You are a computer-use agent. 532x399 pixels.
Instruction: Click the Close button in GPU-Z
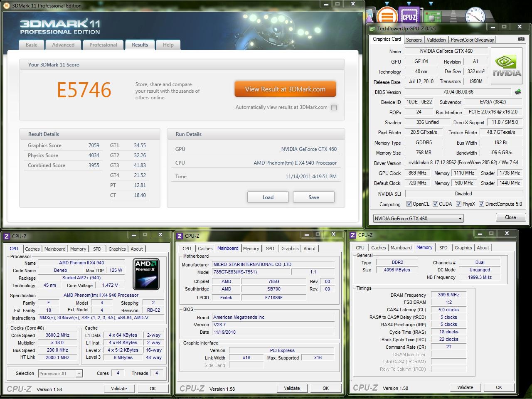(510, 217)
